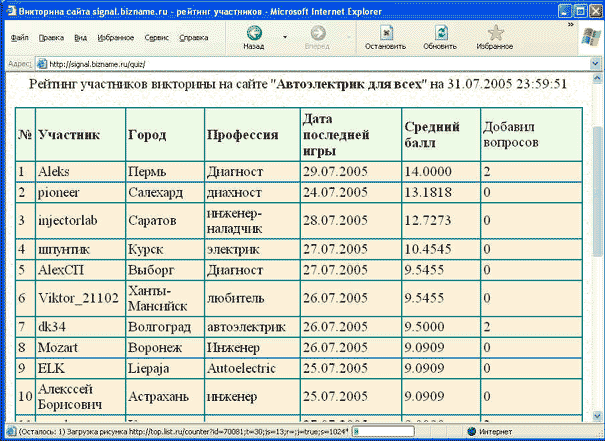The image size is (605, 441).
Task: Click participant name AlexСП
Action: click(61, 270)
